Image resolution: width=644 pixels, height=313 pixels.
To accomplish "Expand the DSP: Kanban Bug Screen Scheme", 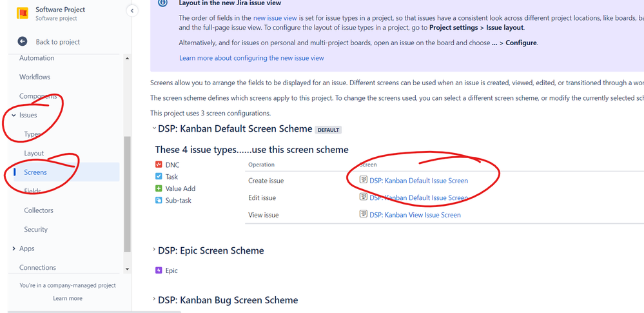I will point(154,299).
